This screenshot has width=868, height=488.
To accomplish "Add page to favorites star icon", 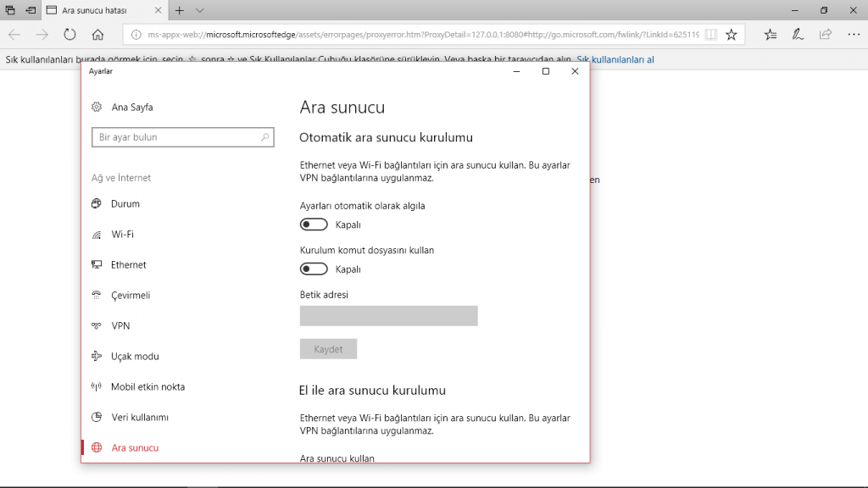I will 731,35.
